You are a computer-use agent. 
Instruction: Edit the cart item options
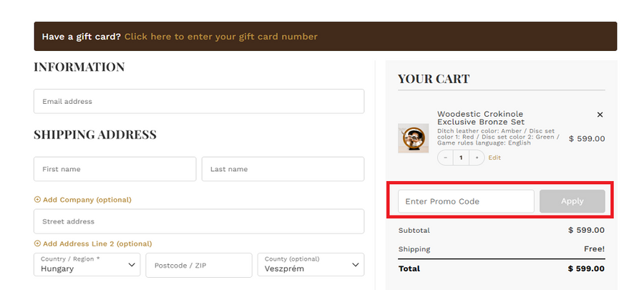pos(494,158)
